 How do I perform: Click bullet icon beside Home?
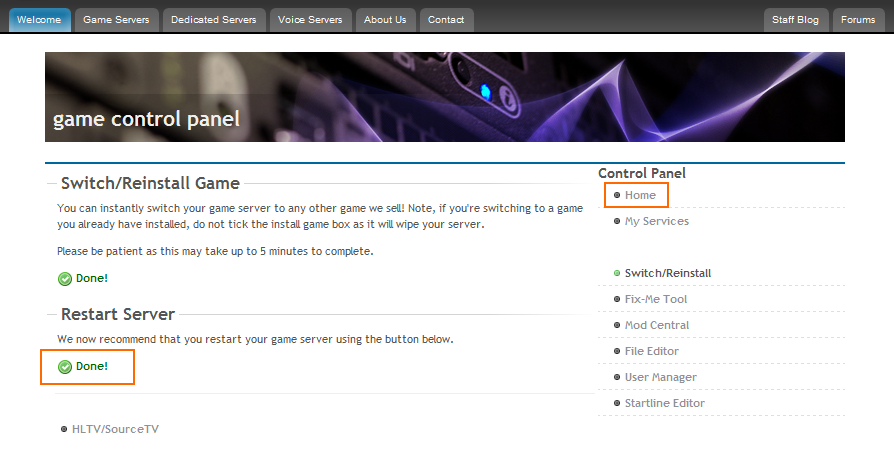click(617, 195)
